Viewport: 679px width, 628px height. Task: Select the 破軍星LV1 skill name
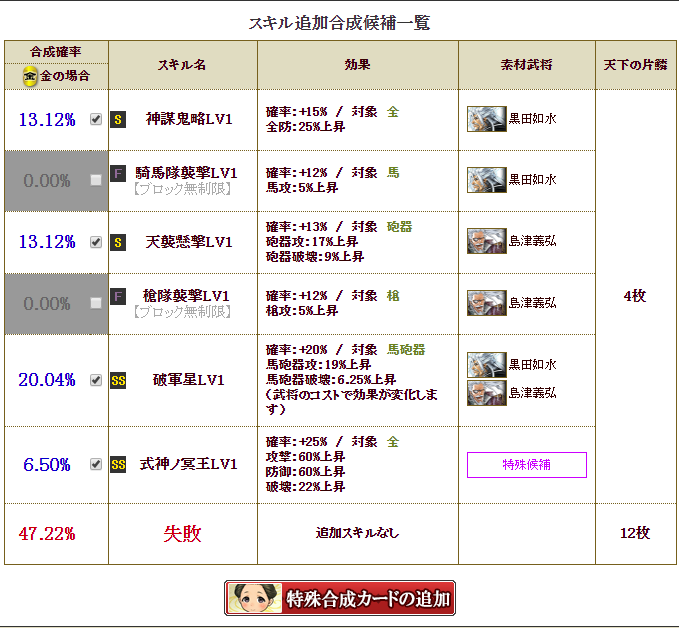point(189,380)
